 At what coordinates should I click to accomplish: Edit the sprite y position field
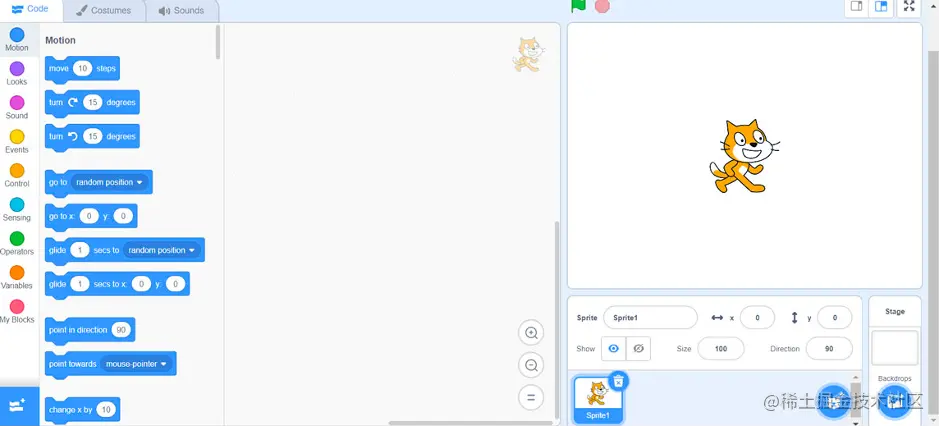[835, 317]
